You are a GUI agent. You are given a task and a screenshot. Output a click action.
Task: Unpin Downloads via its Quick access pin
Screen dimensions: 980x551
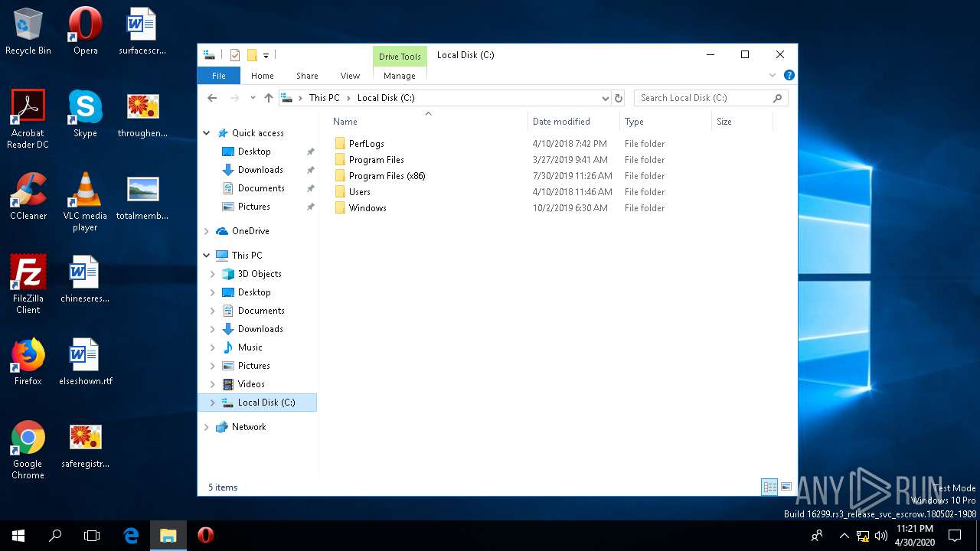[x=310, y=170]
